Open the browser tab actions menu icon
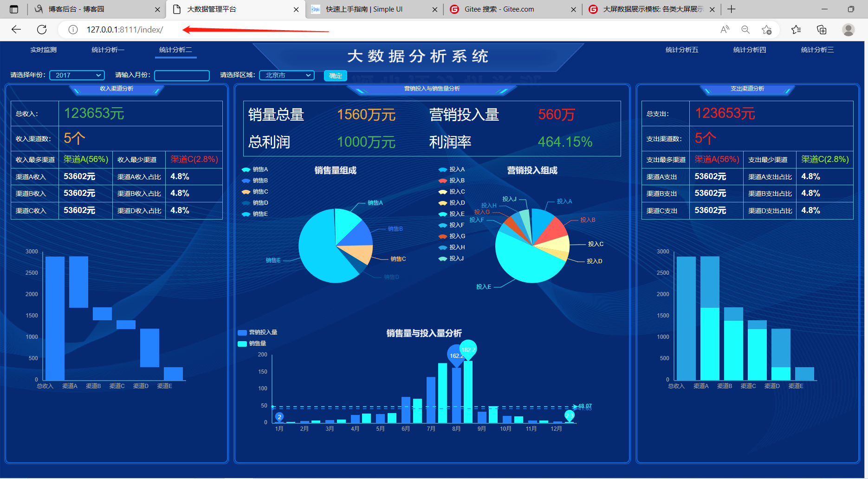 click(x=14, y=9)
